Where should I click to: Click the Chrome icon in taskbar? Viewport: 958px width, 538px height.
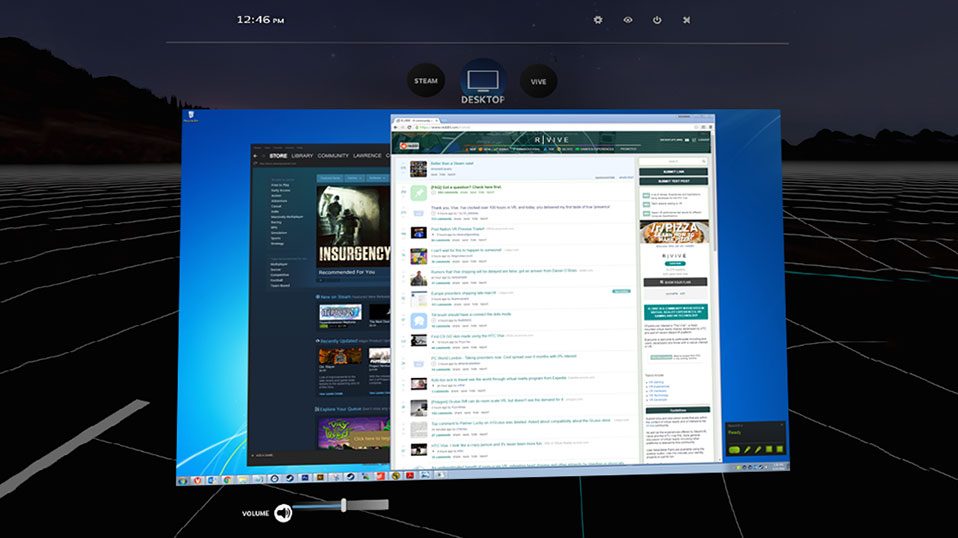[x=227, y=481]
